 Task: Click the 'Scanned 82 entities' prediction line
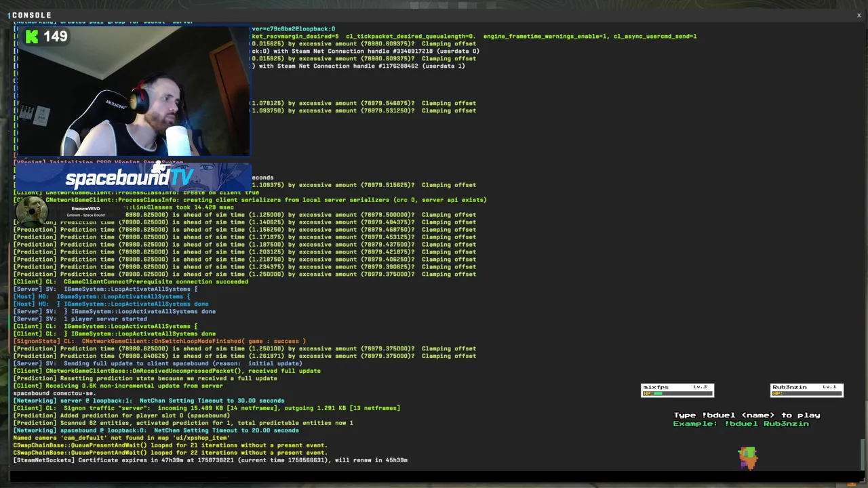click(183, 423)
